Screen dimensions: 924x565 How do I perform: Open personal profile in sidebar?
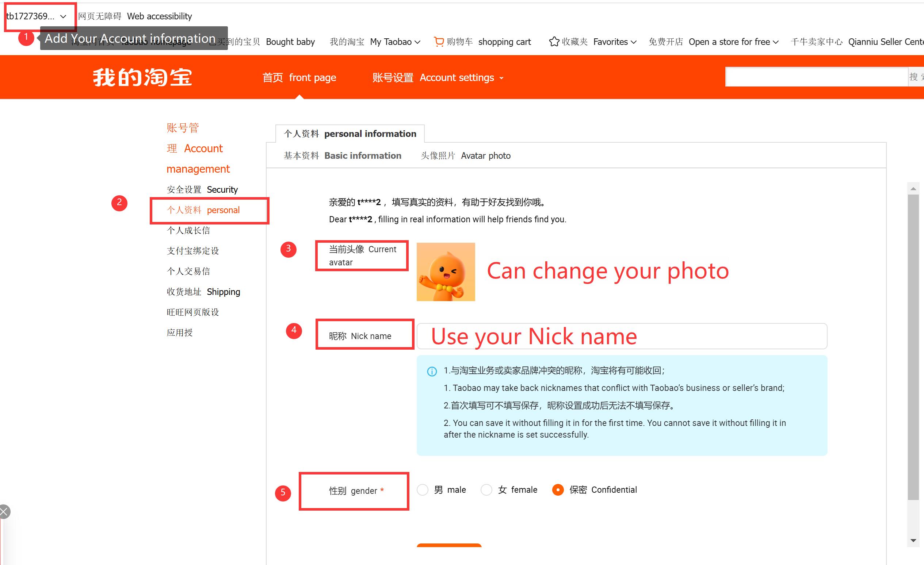tap(203, 210)
